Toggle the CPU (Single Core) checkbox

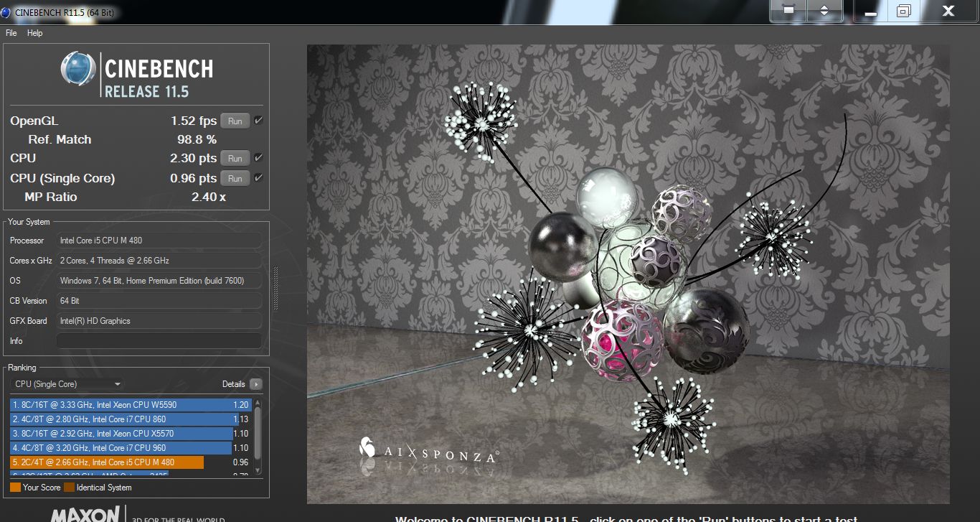coord(258,178)
